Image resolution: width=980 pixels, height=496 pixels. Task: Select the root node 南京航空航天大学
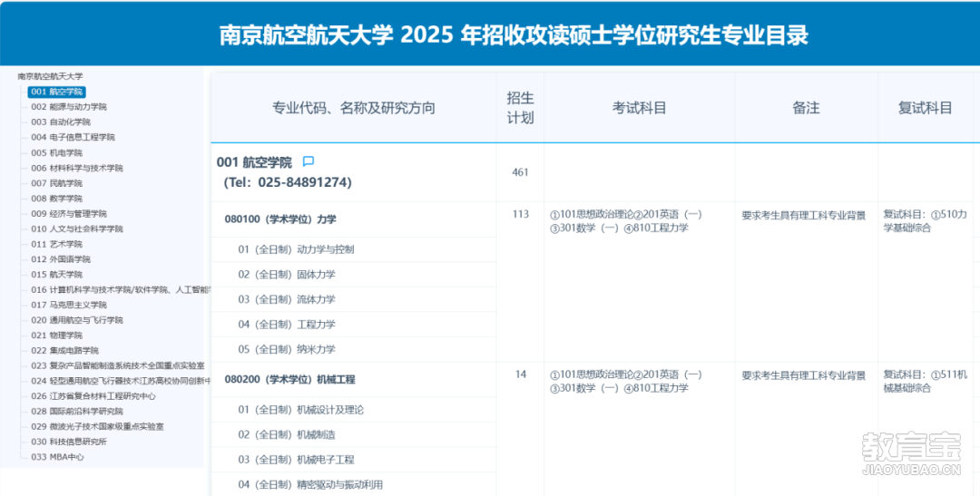[x=50, y=76]
